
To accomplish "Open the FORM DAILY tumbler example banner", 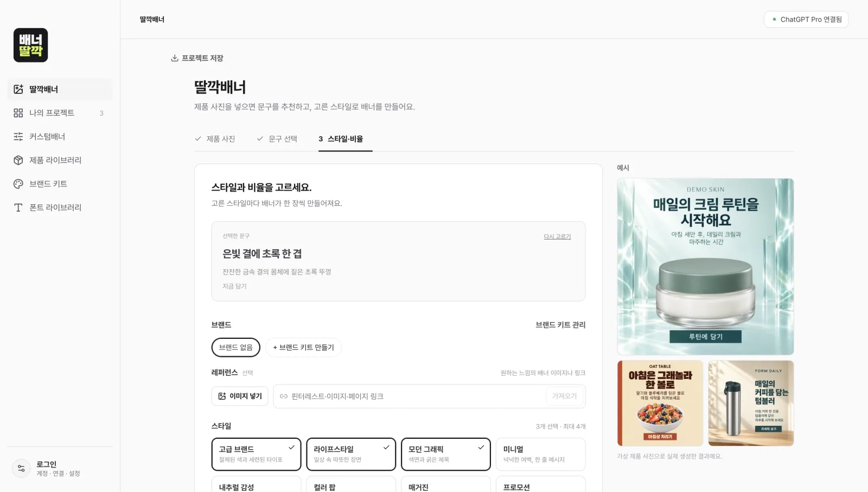I will pyautogui.click(x=751, y=403).
